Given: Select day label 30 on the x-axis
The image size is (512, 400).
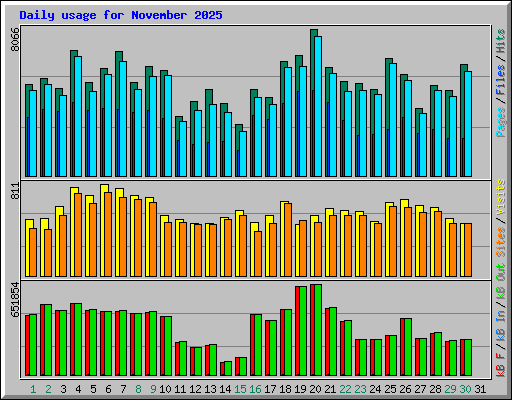Looking at the screenshot, I should pyautogui.click(x=465, y=389).
